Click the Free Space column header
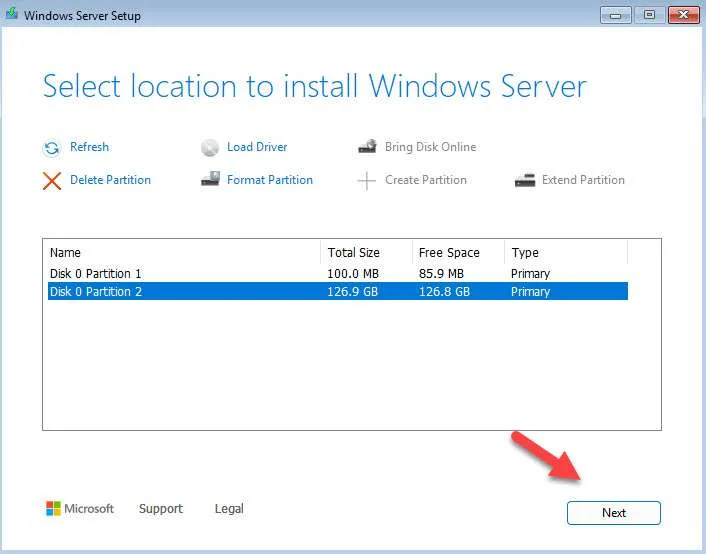 (x=458, y=253)
